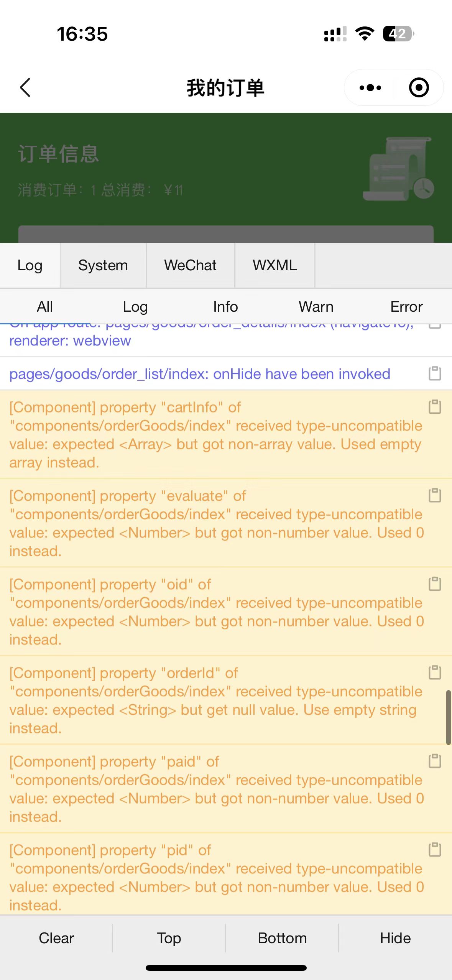This screenshot has width=452, height=980.
Task: Clear the console log
Action: point(56,938)
